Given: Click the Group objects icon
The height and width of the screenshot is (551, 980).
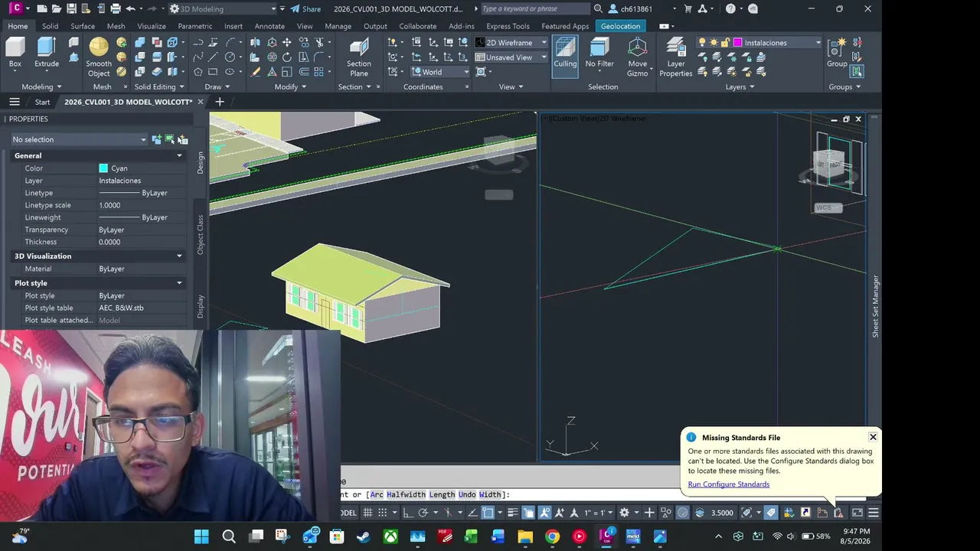Looking at the screenshot, I should [837, 52].
